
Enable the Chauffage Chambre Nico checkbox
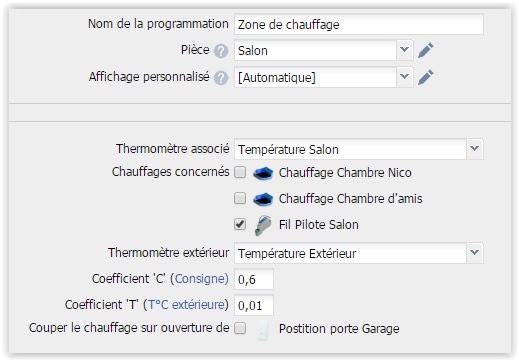click(x=240, y=172)
